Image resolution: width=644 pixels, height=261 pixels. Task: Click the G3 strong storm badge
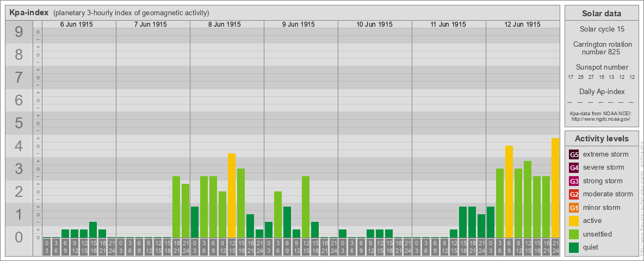(574, 181)
